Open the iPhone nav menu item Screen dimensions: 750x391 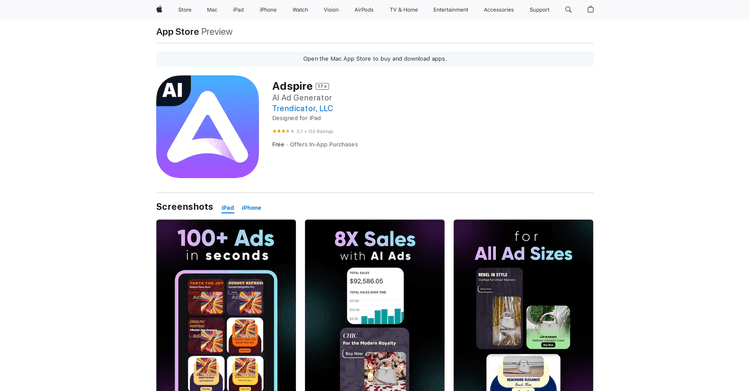[x=268, y=10]
